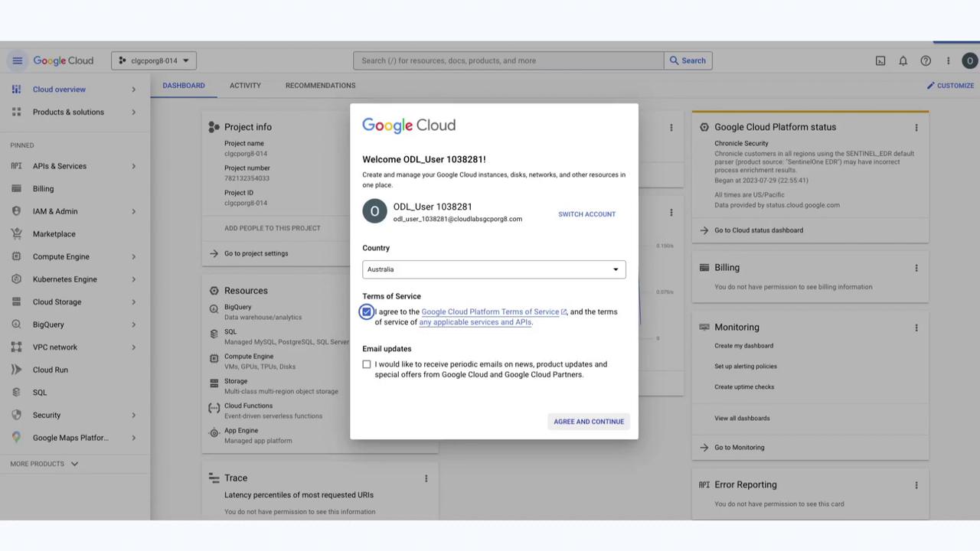Viewport: 980px width, 551px height.
Task: Expand the Kubernetes Engine submenu arrow
Action: point(133,279)
